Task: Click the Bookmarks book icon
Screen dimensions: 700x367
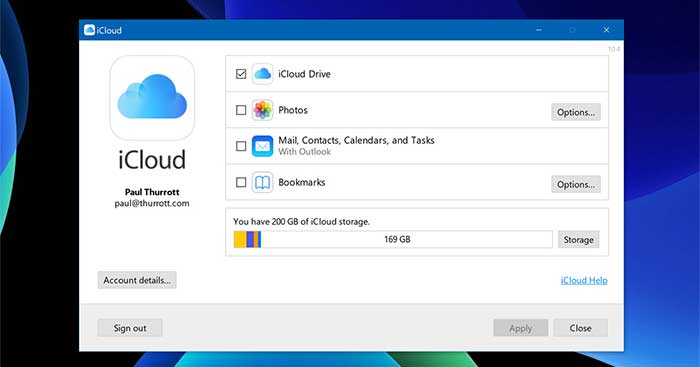Action: point(262,183)
